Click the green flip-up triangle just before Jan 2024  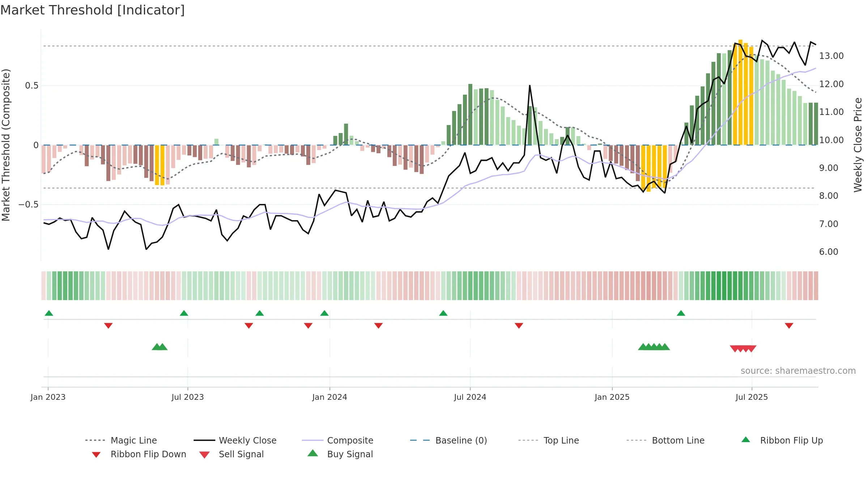(x=324, y=313)
